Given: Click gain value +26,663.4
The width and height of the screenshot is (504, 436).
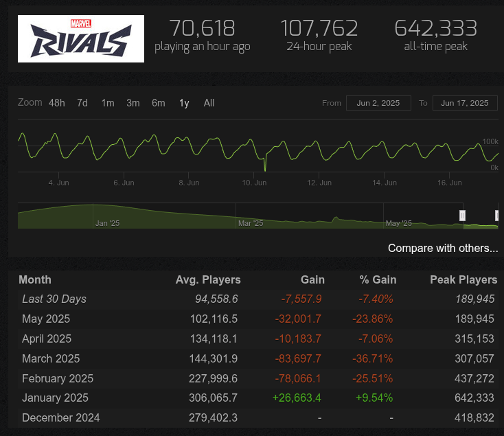Looking at the screenshot, I should 297,398.
